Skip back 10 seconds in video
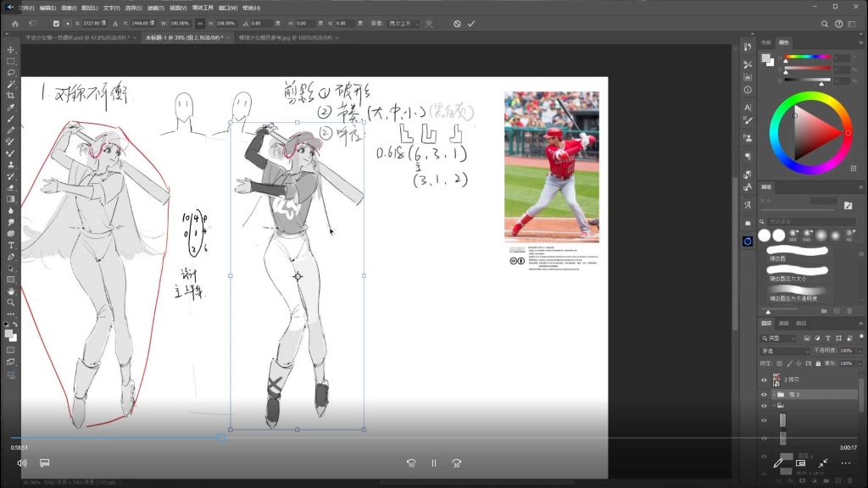868x488 pixels. 411,463
